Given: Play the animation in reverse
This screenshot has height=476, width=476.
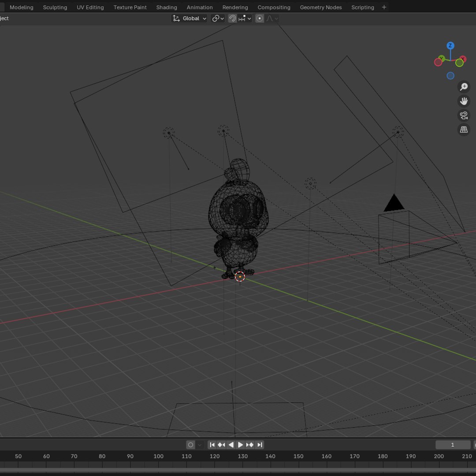Looking at the screenshot, I should [231, 445].
